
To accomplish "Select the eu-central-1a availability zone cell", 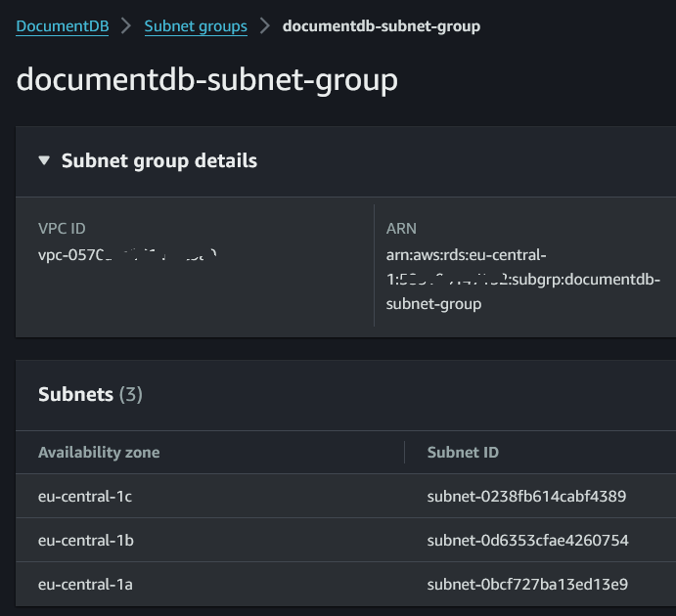I will 85,584.
